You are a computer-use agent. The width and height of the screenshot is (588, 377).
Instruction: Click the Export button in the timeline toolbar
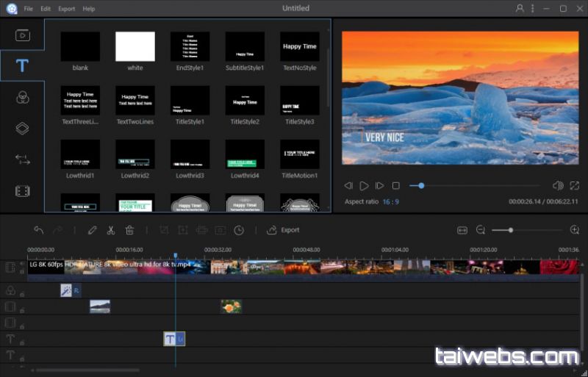tap(283, 230)
